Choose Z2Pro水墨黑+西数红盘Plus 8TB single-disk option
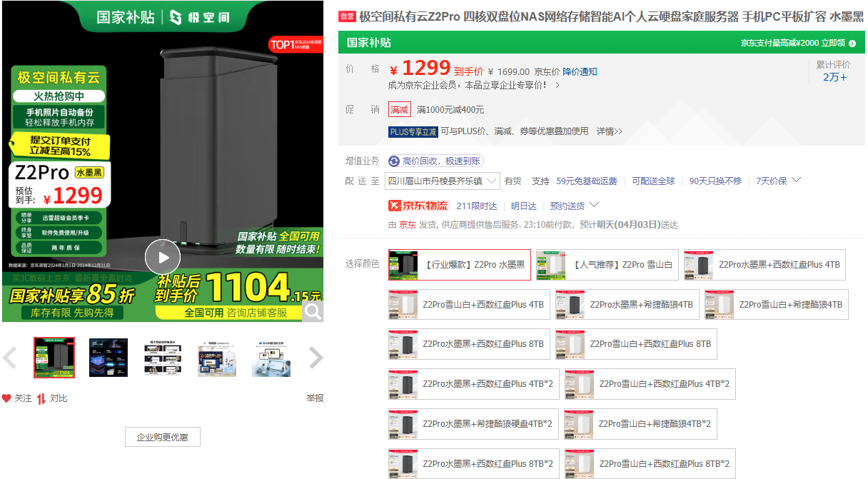 pyautogui.click(x=469, y=344)
